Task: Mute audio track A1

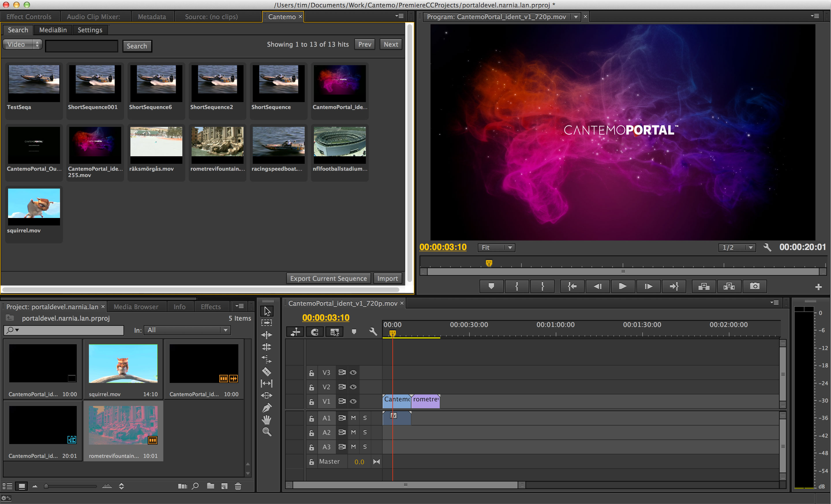Action: pos(353,418)
